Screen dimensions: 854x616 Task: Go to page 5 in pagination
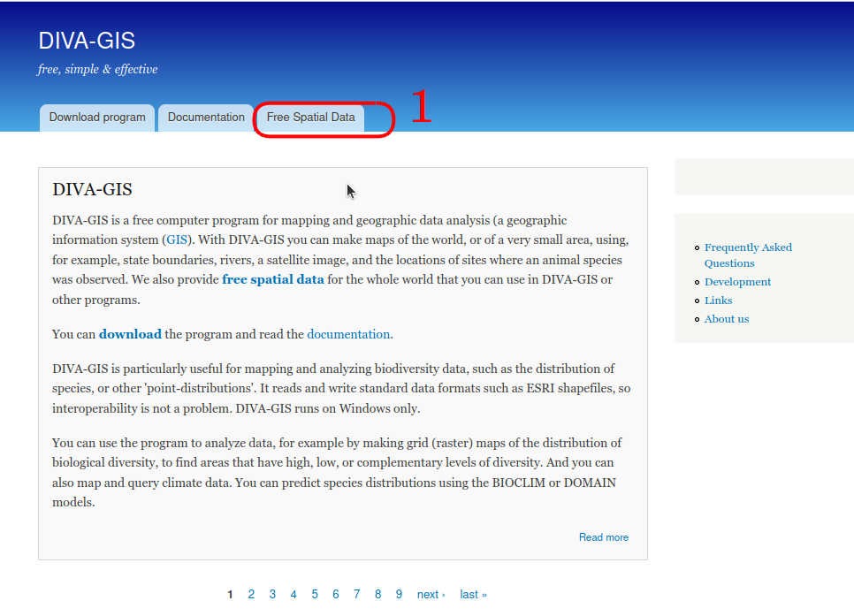[315, 594]
